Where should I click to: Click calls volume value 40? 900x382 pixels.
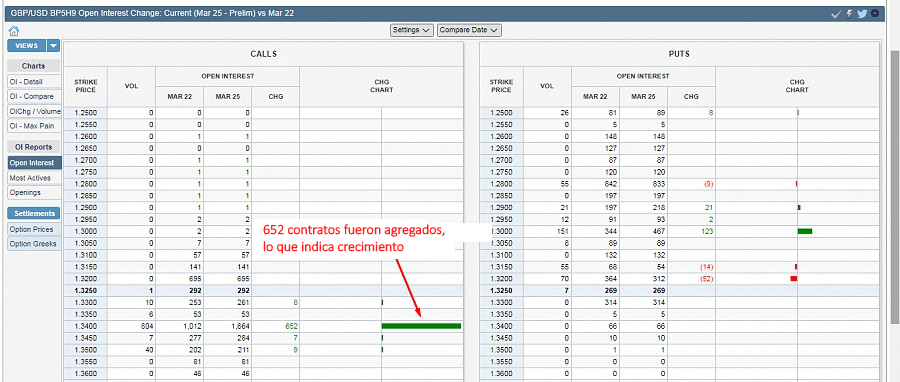(x=149, y=350)
